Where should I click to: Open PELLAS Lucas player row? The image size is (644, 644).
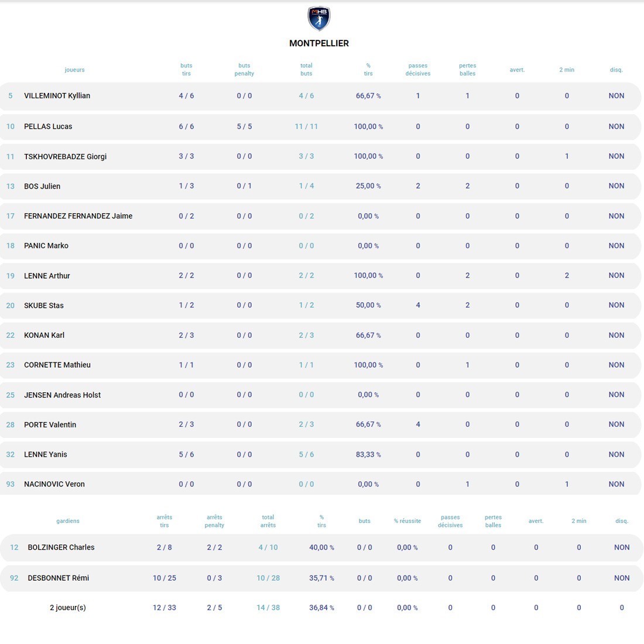point(48,126)
